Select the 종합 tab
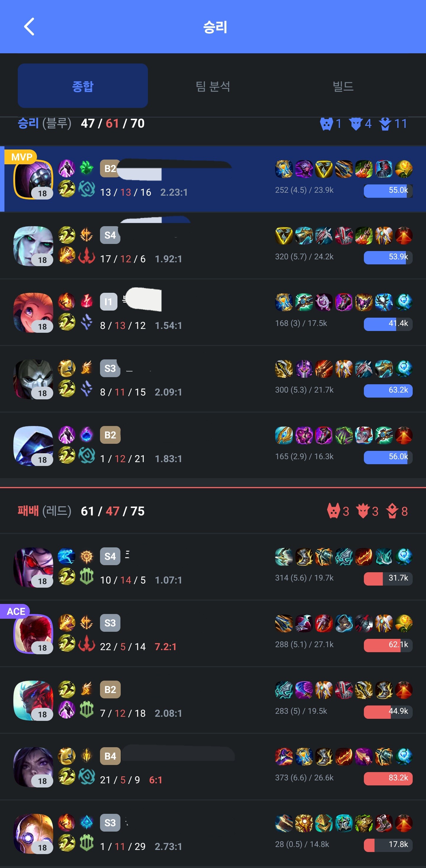Image resolution: width=426 pixels, height=868 pixels. point(83,86)
